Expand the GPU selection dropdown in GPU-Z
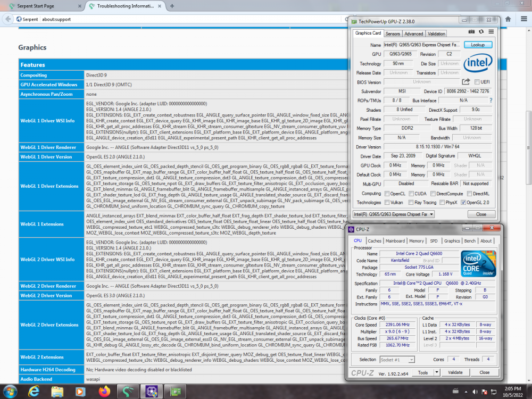The image size is (532, 399). [x=431, y=214]
